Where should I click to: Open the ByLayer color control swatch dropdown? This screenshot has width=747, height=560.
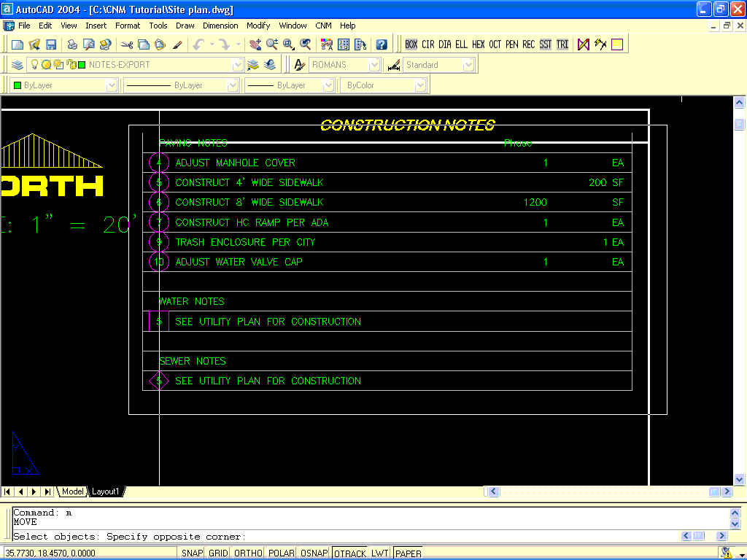(112, 85)
